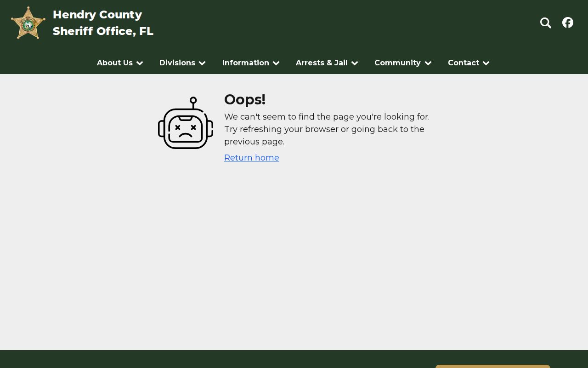Image resolution: width=588 pixels, height=368 pixels.
Task: Select the Oops! heading text
Action: 245,99
